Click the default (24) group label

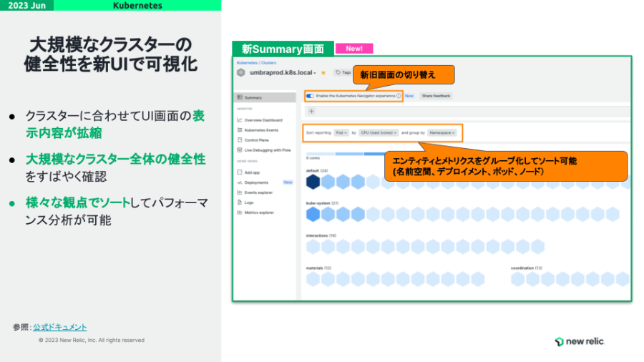click(317, 170)
